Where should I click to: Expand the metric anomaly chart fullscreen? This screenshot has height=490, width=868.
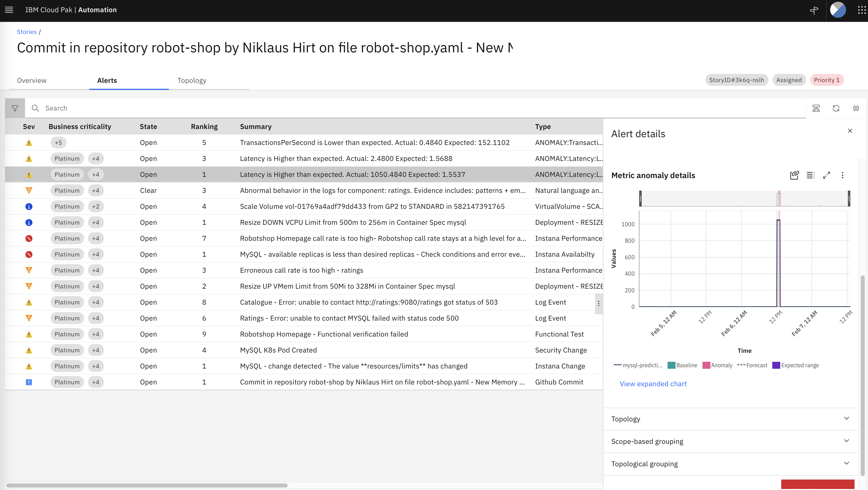(827, 175)
